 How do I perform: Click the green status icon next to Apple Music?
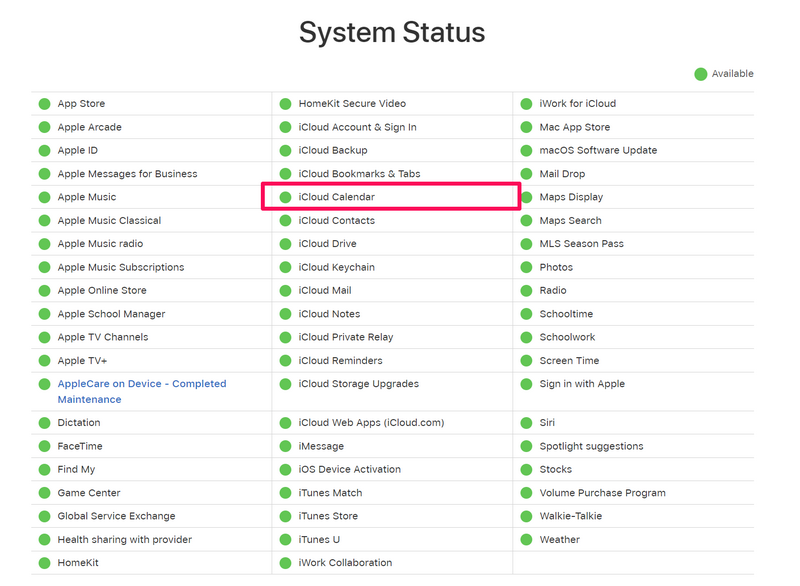point(44,197)
